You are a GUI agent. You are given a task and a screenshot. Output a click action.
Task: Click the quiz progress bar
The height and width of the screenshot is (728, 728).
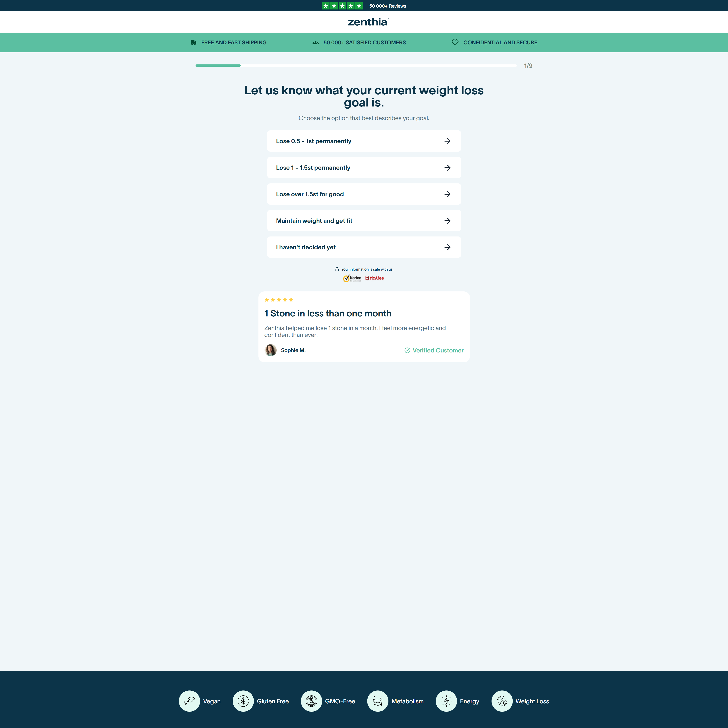(356, 66)
